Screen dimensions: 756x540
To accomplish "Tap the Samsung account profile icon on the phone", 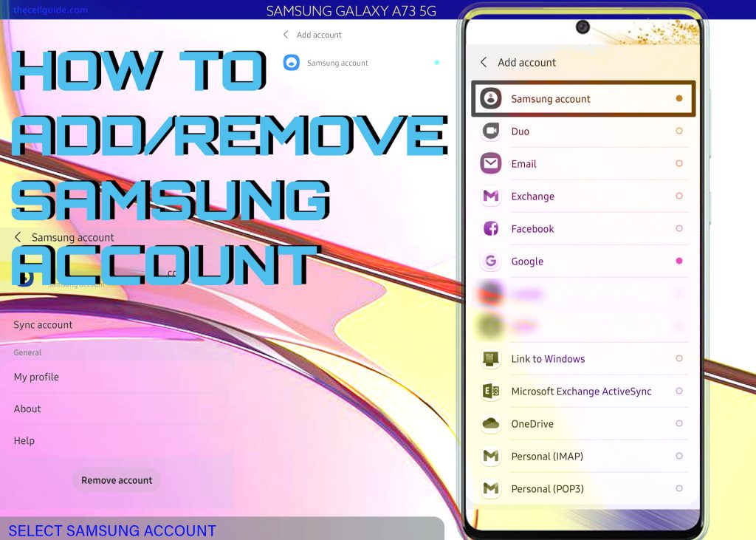I will pos(491,98).
